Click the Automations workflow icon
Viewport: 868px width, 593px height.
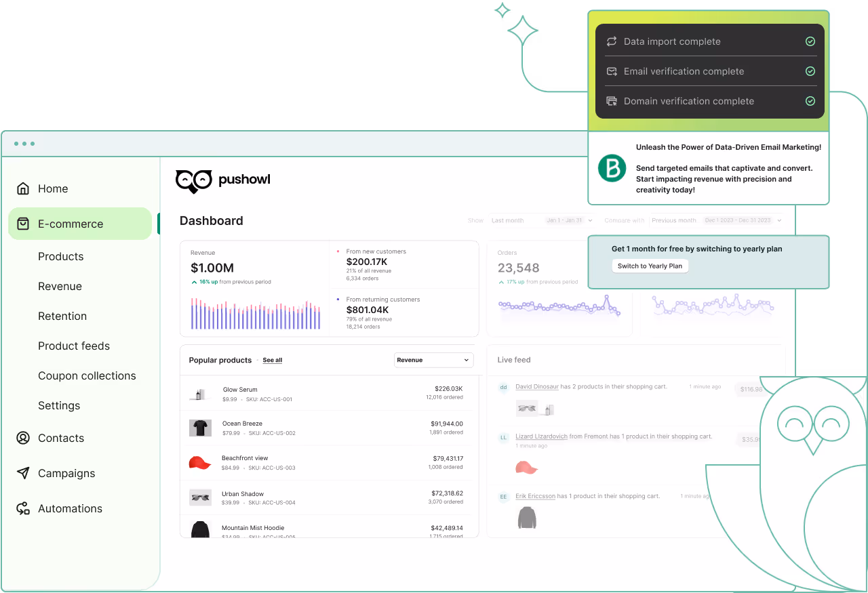[x=23, y=508]
